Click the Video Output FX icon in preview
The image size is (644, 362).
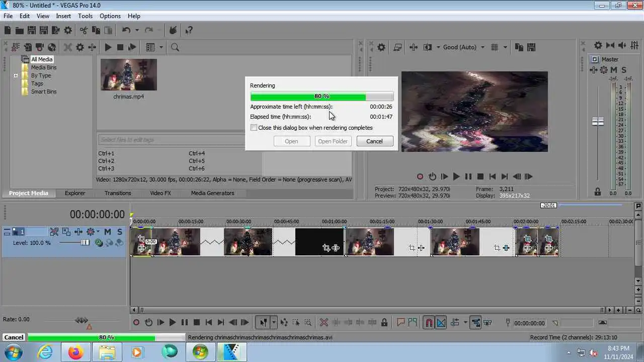414,47
